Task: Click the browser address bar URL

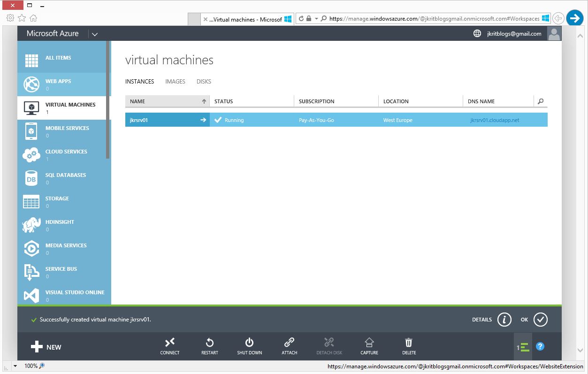Action: [434, 19]
